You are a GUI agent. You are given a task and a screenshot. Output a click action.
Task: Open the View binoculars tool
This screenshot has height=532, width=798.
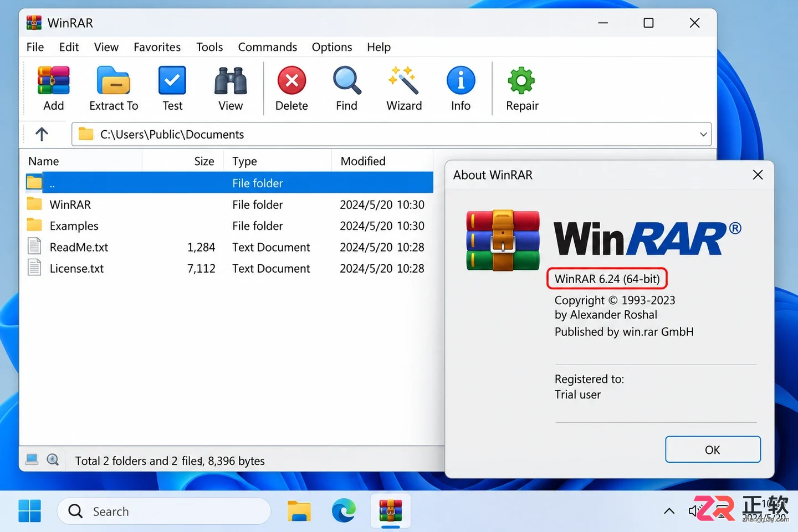(231, 88)
